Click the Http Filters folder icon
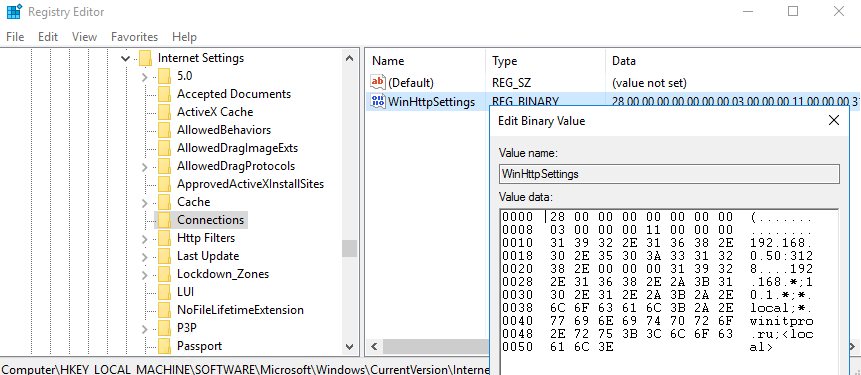The image size is (861, 375). 164,238
